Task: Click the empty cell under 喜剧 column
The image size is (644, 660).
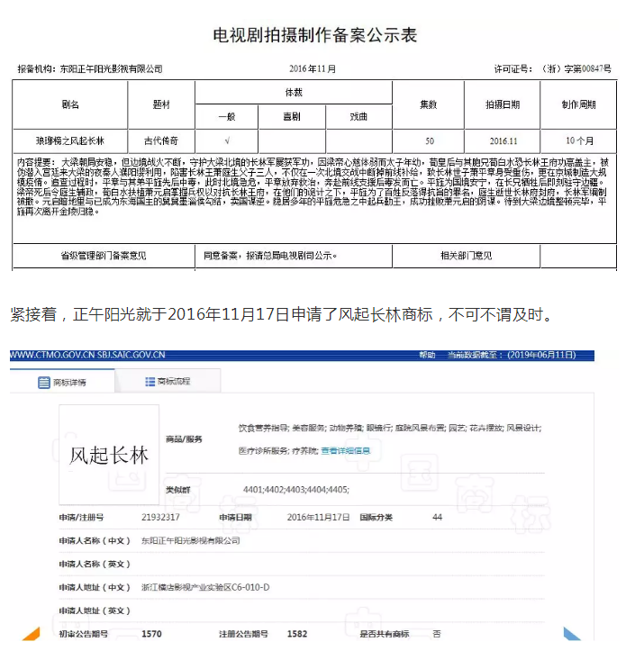Action: pos(292,141)
